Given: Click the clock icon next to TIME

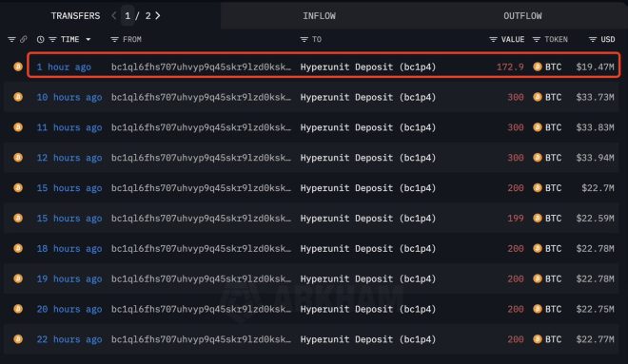Looking at the screenshot, I should click(x=41, y=39).
